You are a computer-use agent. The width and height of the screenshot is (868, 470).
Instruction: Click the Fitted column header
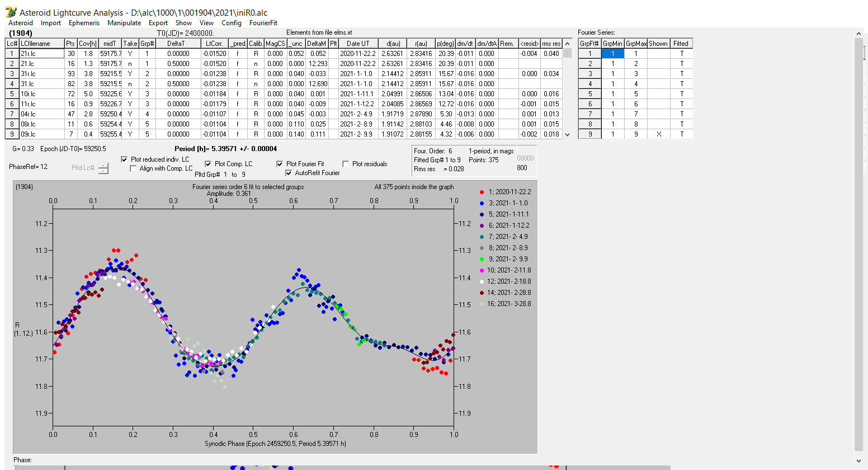click(x=681, y=44)
